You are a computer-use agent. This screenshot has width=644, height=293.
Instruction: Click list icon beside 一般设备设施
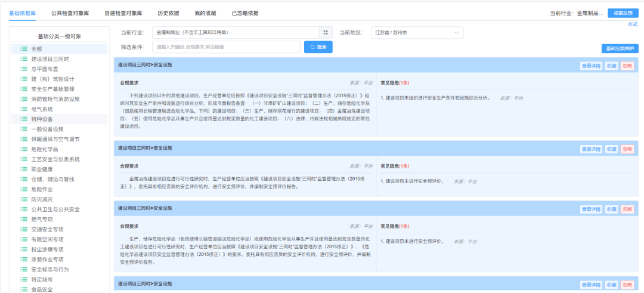point(24,129)
